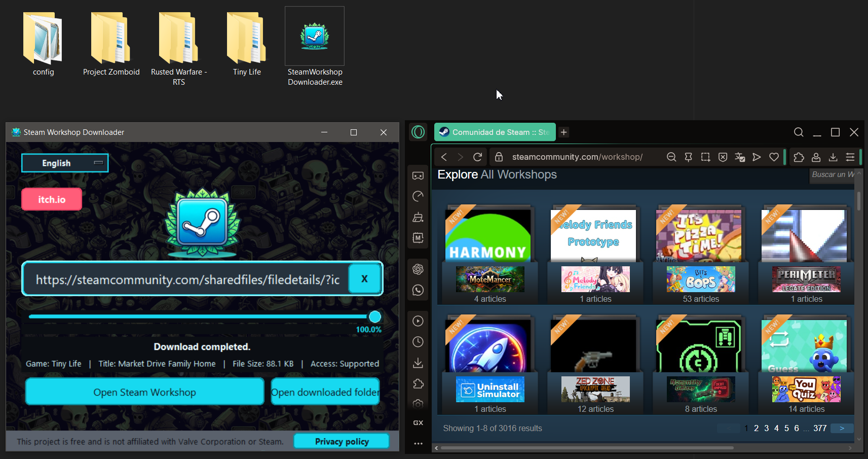Click the Steam workshop URL input field
The width and height of the screenshot is (868, 459).
point(187,279)
